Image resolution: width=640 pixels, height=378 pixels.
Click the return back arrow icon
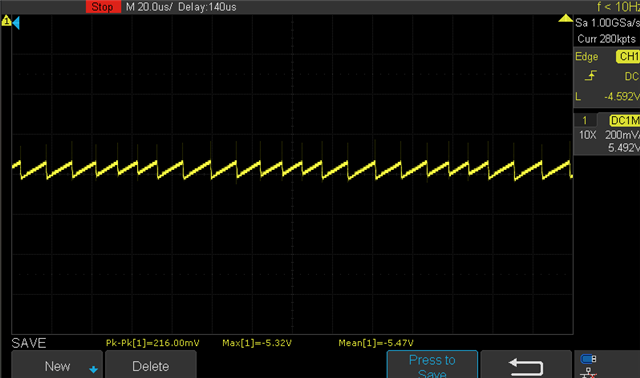point(526,367)
